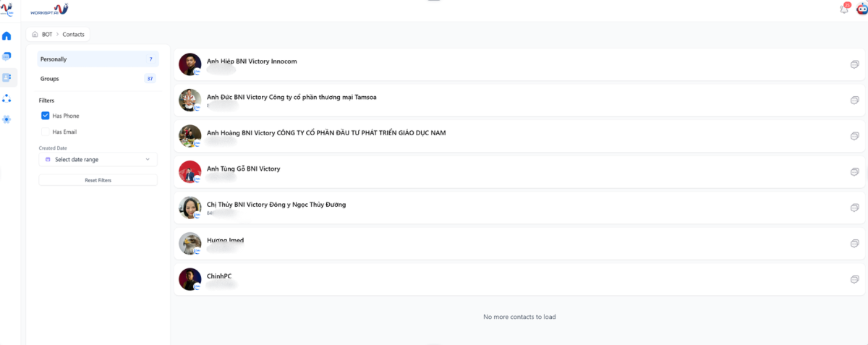The image size is (868, 345).
Task: Click the breadcrumb home icon
Action: coord(35,34)
